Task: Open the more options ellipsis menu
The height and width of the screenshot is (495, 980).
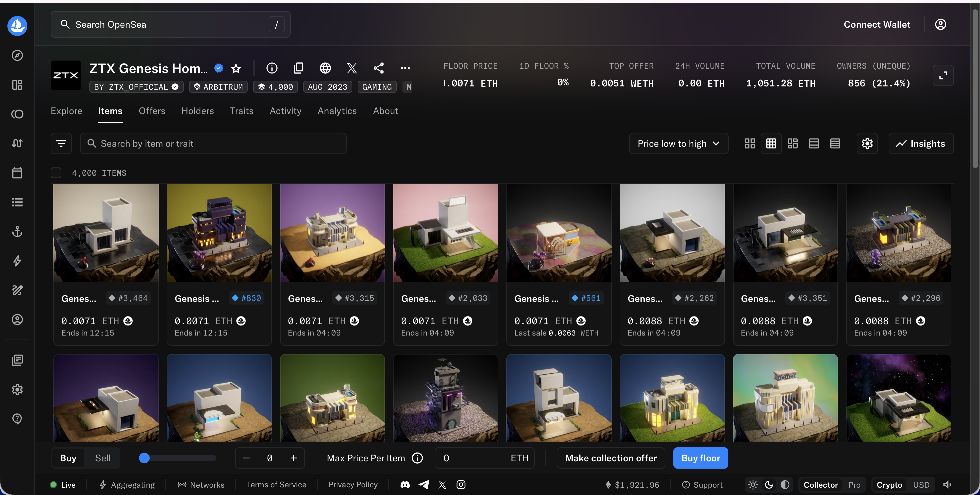Action: coord(405,68)
